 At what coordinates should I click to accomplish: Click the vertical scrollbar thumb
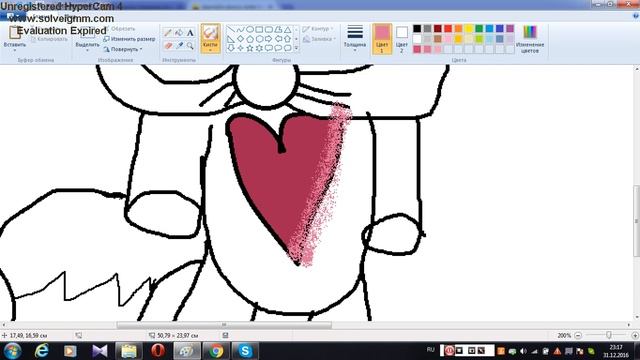pos(636,221)
